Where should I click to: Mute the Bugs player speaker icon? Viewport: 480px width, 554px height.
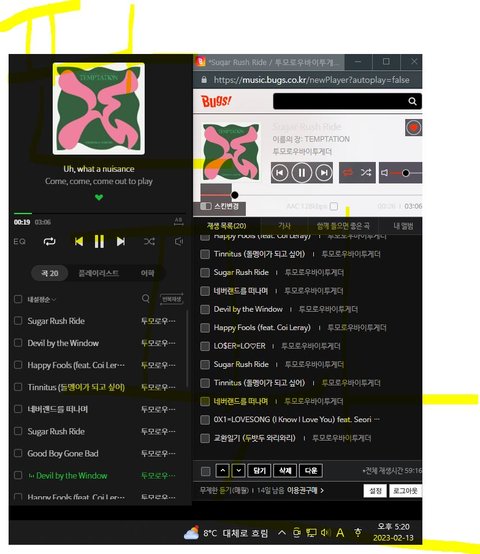coord(385,172)
